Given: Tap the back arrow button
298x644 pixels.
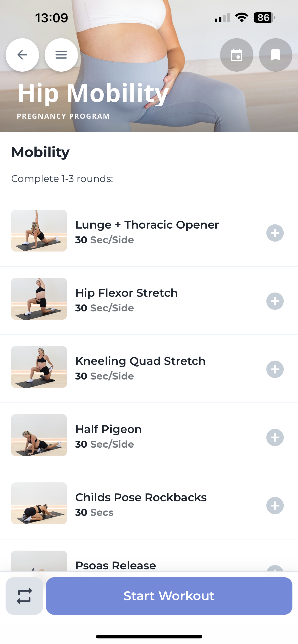Looking at the screenshot, I should tap(22, 55).
